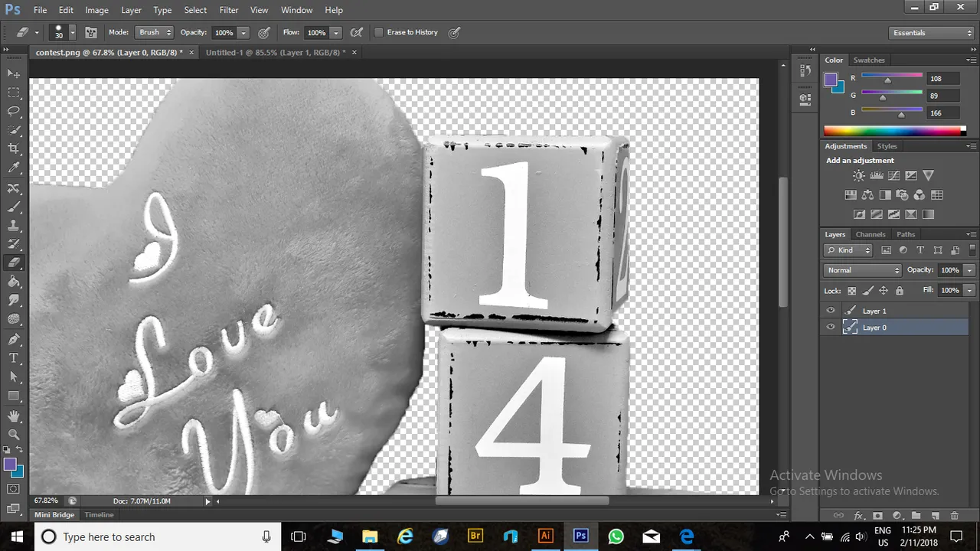
Task: Select the Eyedropper tool
Action: 14,168
